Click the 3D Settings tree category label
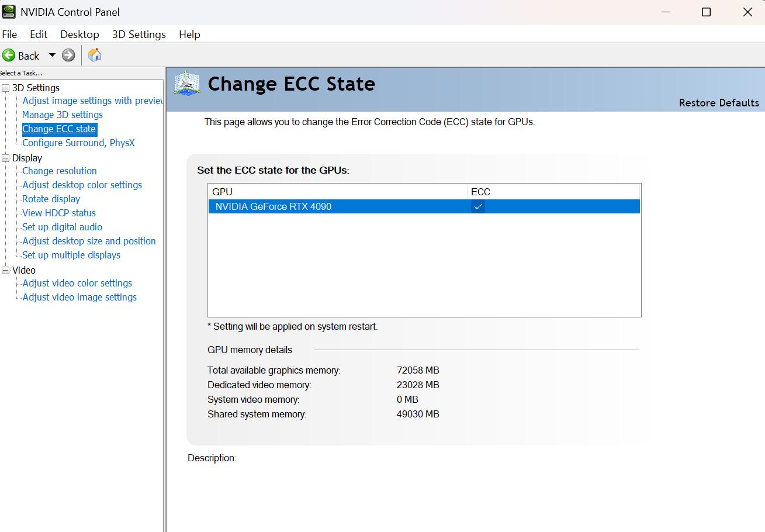Screen dimensions: 765x532 click(x=36, y=88)
